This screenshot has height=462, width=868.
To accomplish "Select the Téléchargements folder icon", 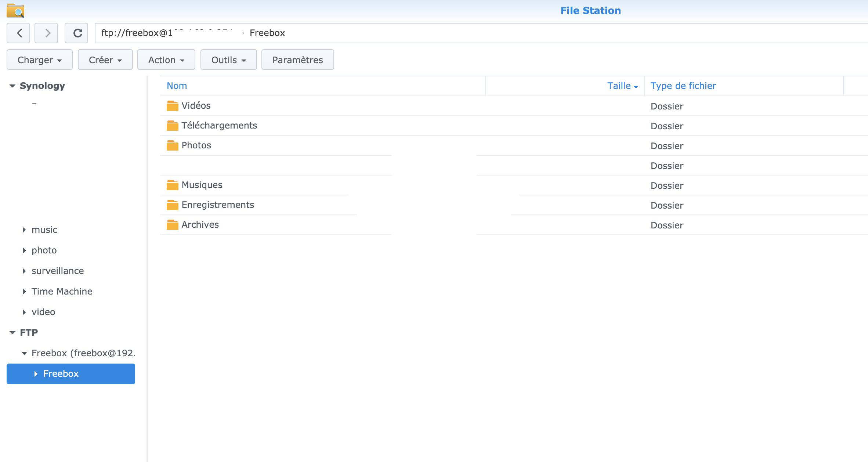I will point(172,126).
